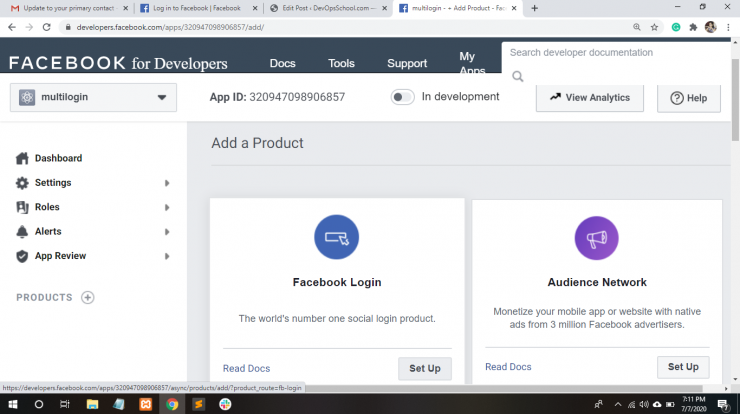Open the multilogin app selector dropdown
Image resolution: width=740 pixels, height=414 pixels.
click(93, 97)
